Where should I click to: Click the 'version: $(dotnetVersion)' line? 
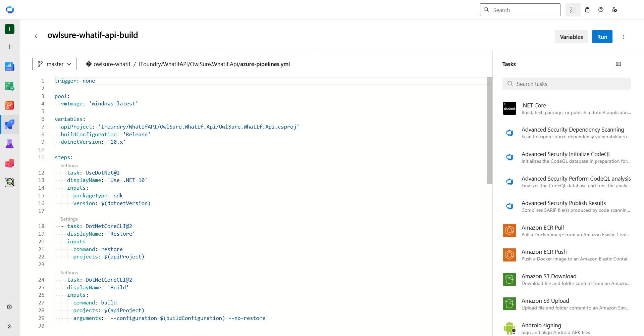pos(112,203)
